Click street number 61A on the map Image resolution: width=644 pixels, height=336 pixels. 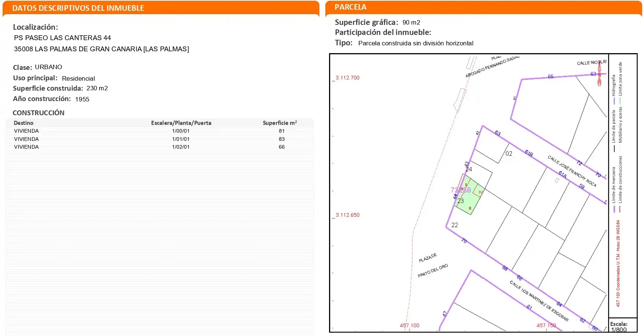point(563,174)
